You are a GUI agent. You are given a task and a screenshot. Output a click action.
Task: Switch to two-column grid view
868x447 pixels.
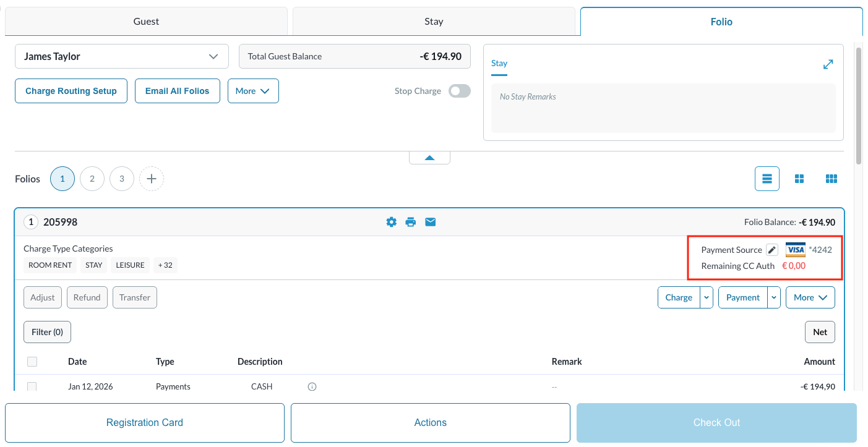[x=799, y=179]
